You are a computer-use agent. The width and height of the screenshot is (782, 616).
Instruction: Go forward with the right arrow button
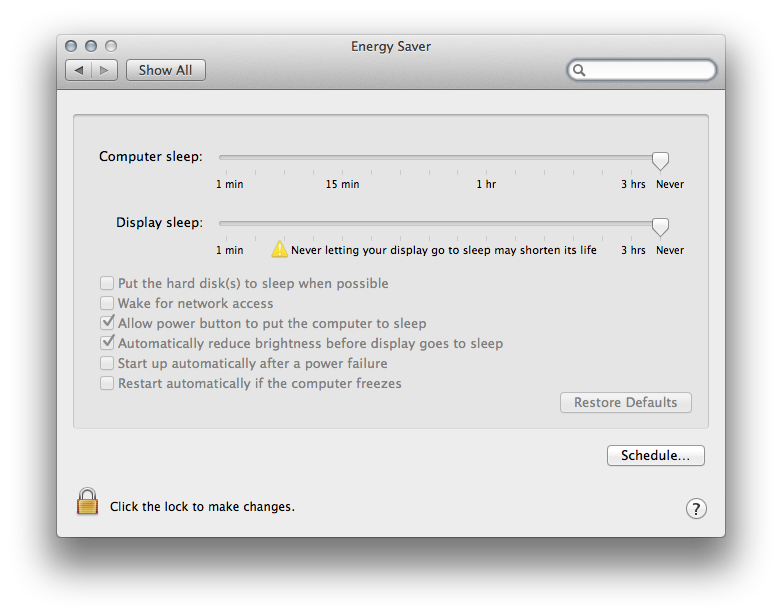(x=104, y=70)
